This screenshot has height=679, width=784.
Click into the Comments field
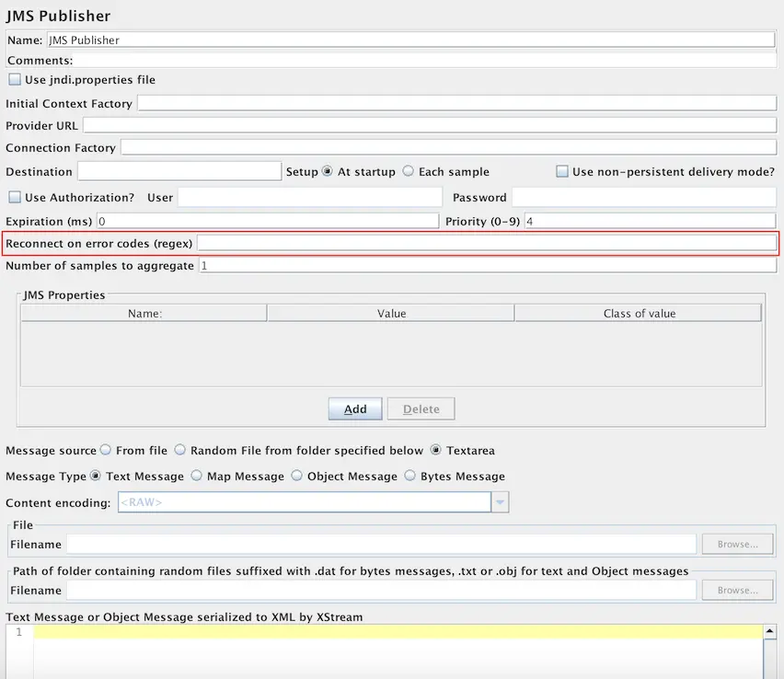[424, 61]
